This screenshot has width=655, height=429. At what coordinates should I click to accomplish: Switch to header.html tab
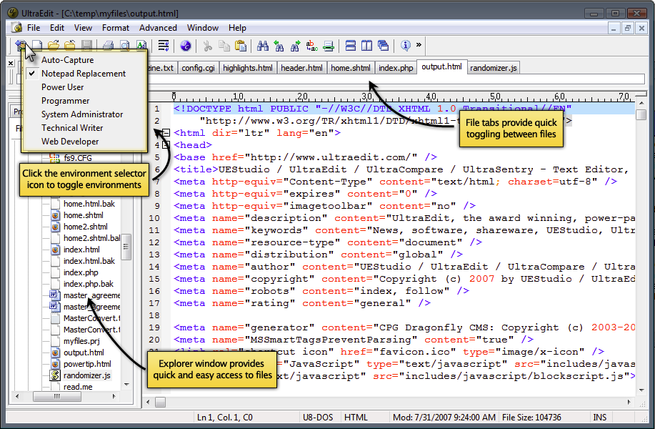[x=301, y=68]
